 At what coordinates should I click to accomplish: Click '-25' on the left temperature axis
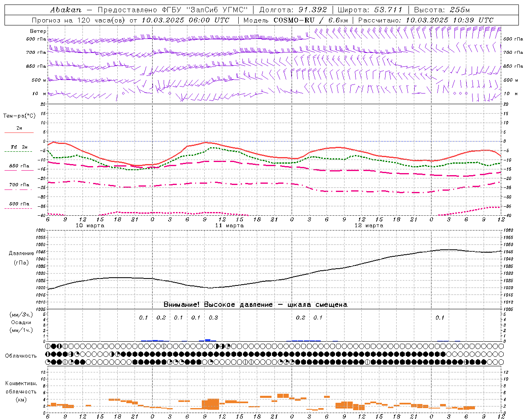[42, 187]
